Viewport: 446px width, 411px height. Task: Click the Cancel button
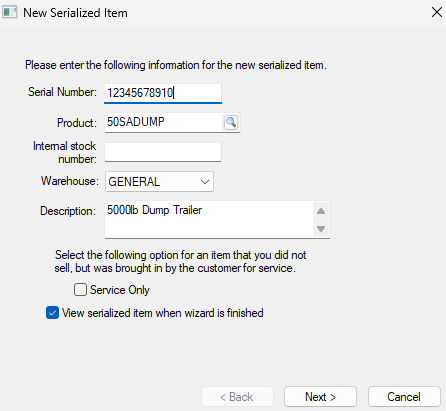(404, 397)
